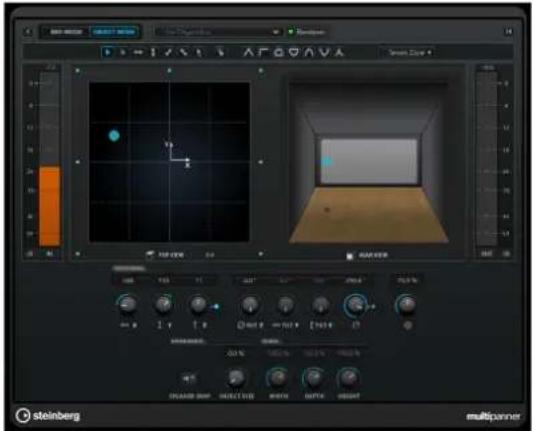Click the number beside the Top View label
534x431 pixels.
coord(210,255)
